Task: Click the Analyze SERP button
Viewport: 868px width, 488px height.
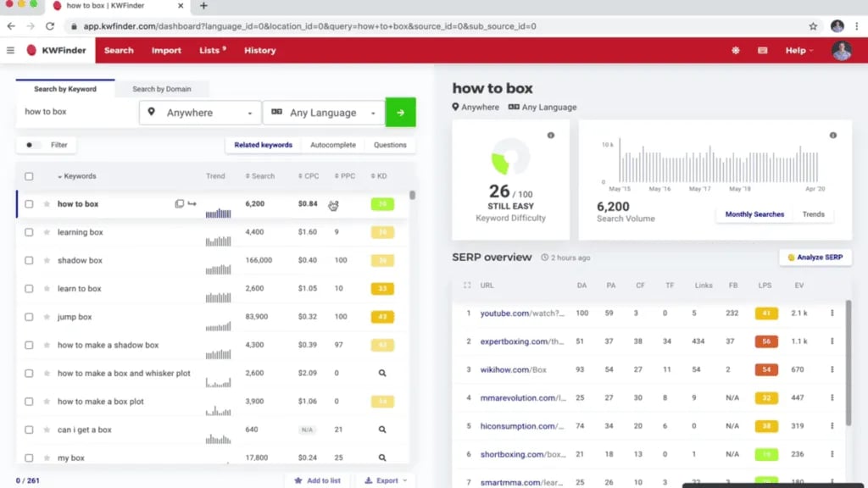Action: pyautogui.click(x=815, y=257)
